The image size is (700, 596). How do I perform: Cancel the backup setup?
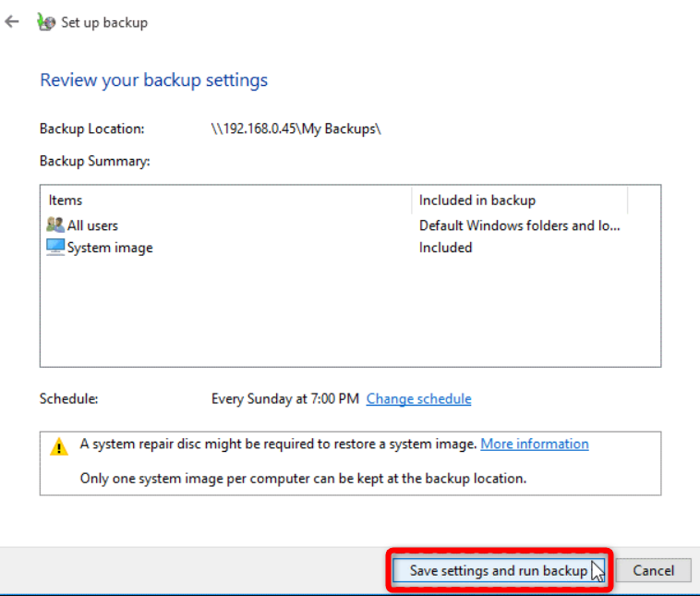pyautogui.click(x=653, y=571)
